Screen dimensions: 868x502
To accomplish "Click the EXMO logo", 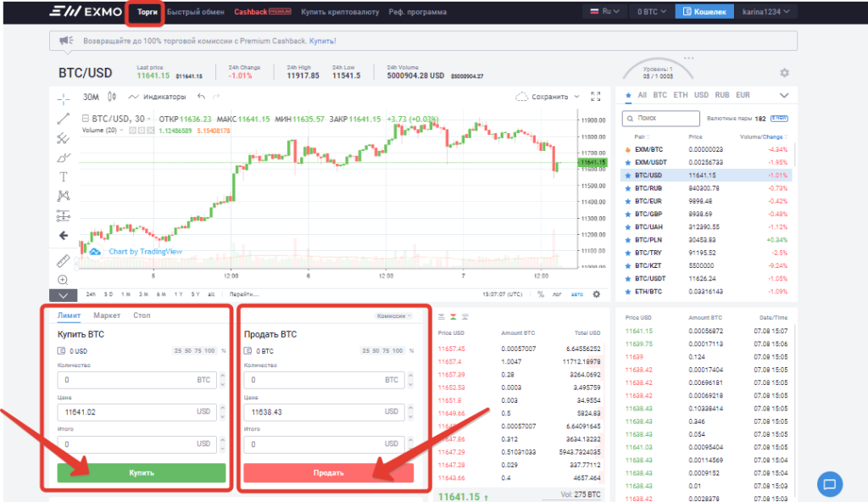I will [86, 11].
